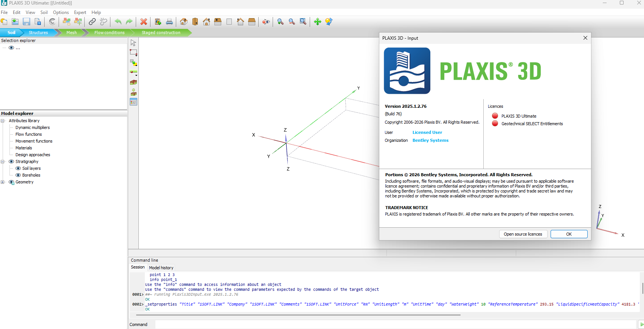The image size is (644, 329).
Task: Click the orange door-shaped side view icon
Action: click(195, 22)
